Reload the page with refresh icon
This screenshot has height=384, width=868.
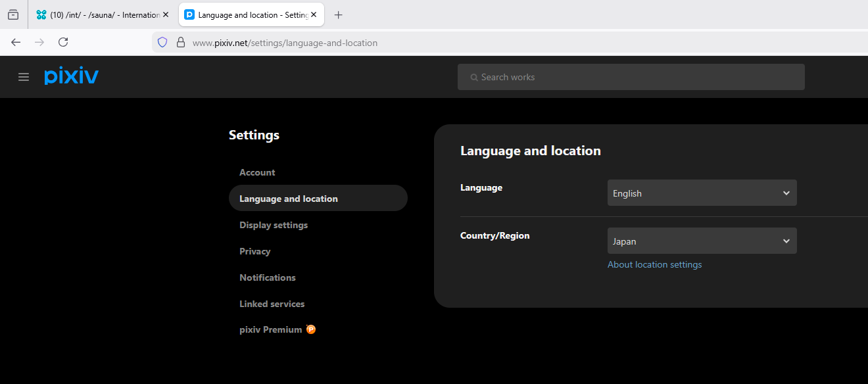63,42
